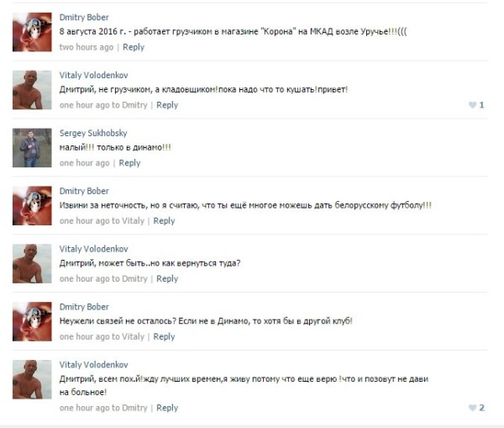
Task: Click the 'two hours ago' timestamp
Action: [x=87, y=47]
